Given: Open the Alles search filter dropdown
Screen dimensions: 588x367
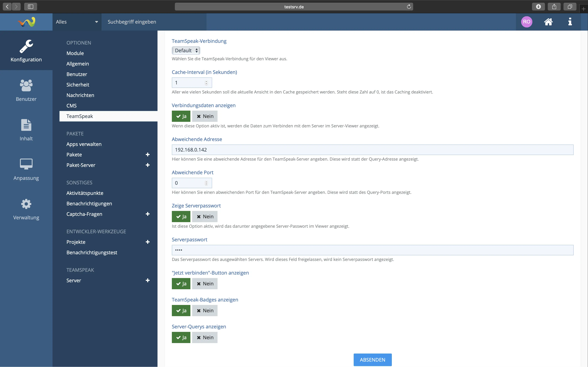Looking at the screenshot, I should coord(77,22).
